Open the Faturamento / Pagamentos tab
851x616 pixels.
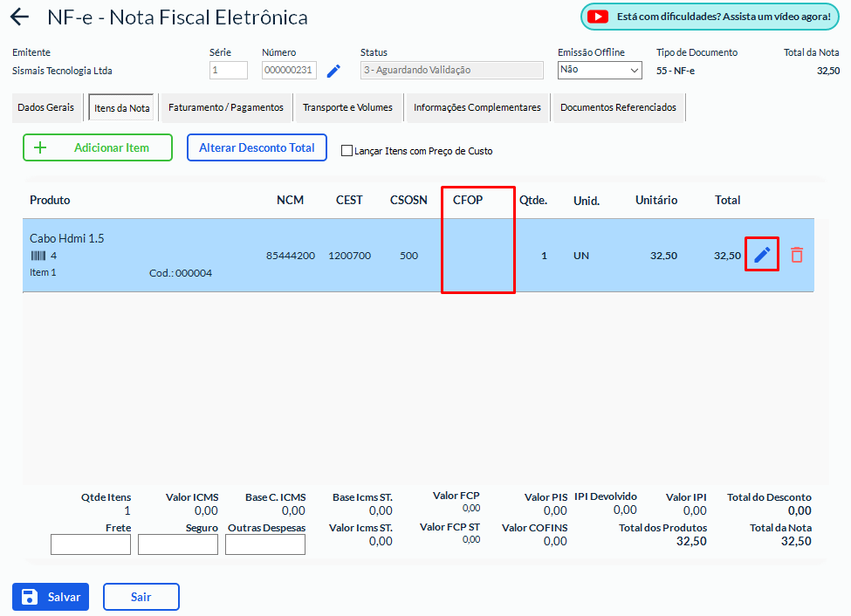(x=226, y=107)
